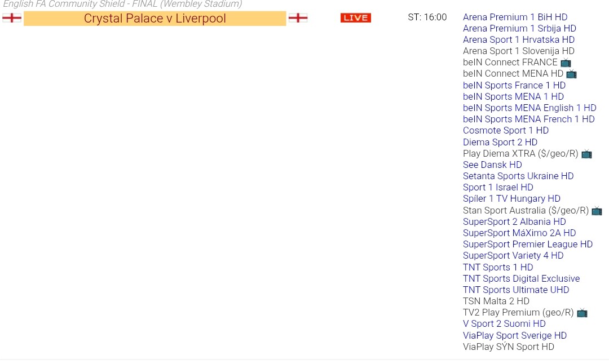Click the ST: 16:00 start time text
Viewport: 609px width, 364px height.
427,17
